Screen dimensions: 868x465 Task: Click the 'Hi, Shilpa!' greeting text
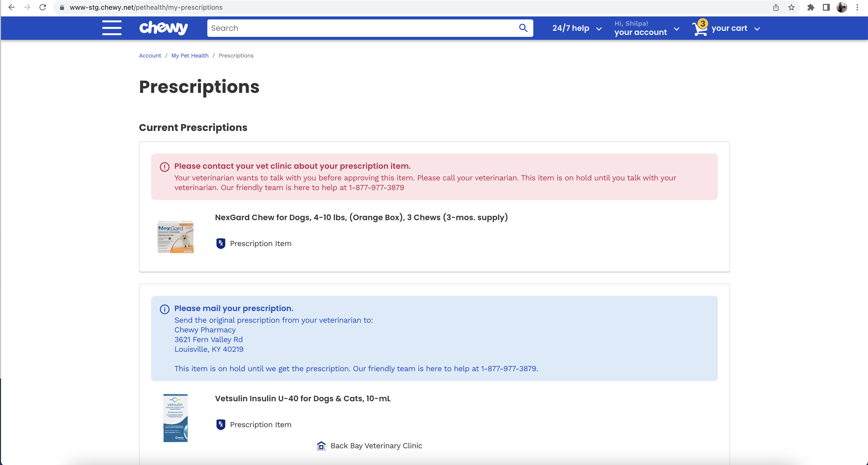tap(631, 24)
